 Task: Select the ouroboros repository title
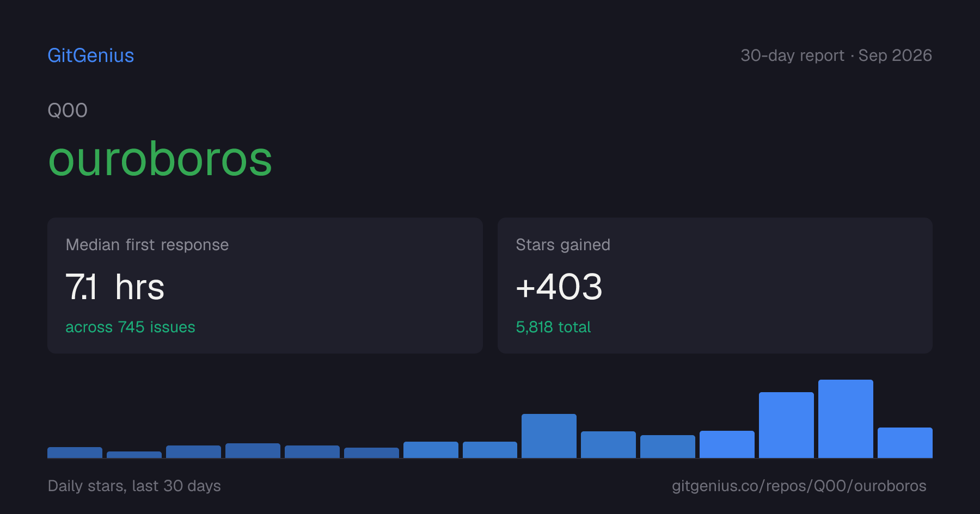click(x=160, y=159)
